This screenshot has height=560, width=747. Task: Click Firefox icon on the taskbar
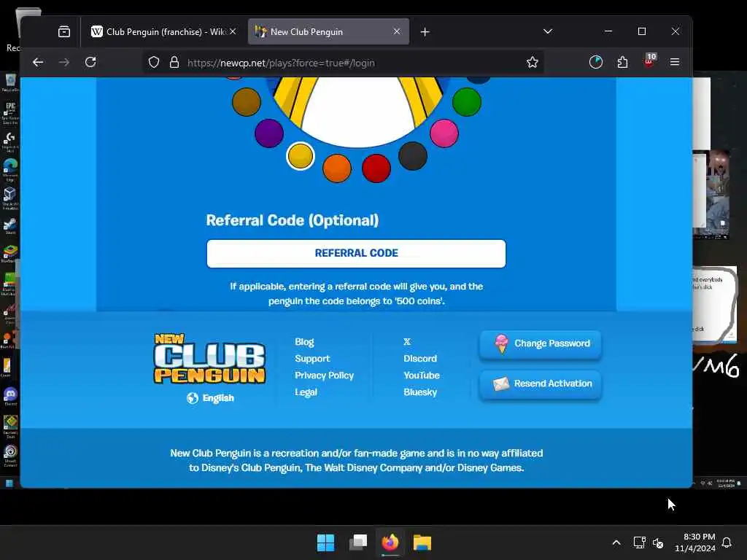[x=390, y=542]
